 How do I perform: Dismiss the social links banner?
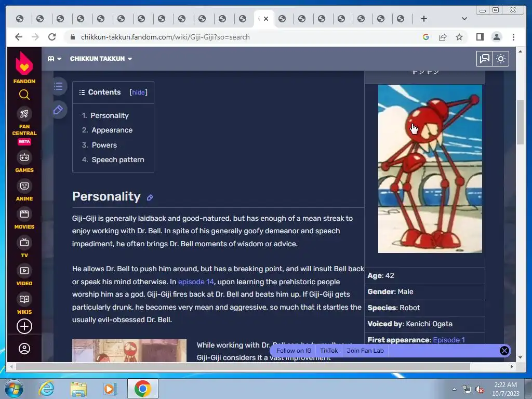pyautogui.click(x=504, y=351)
